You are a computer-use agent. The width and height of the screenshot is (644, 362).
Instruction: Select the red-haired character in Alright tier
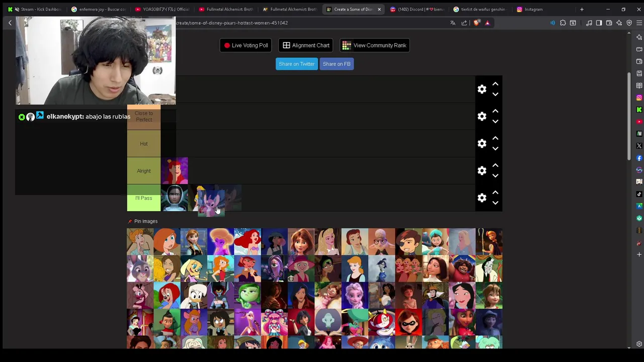[x=175, y=171]
